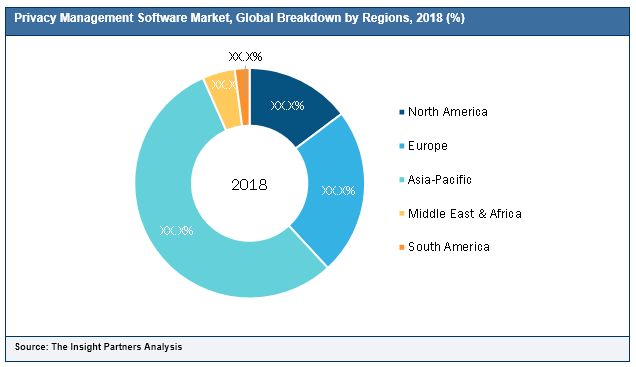Viewport: 636px width, 367px height.
Task: Click the '2018' label in donut center
Action: 249,185
